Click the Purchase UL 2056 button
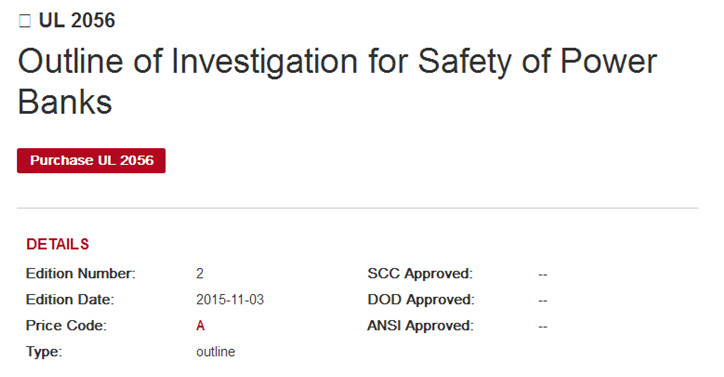The width and height of the screenshot is (724, 377). coord(91,161)
